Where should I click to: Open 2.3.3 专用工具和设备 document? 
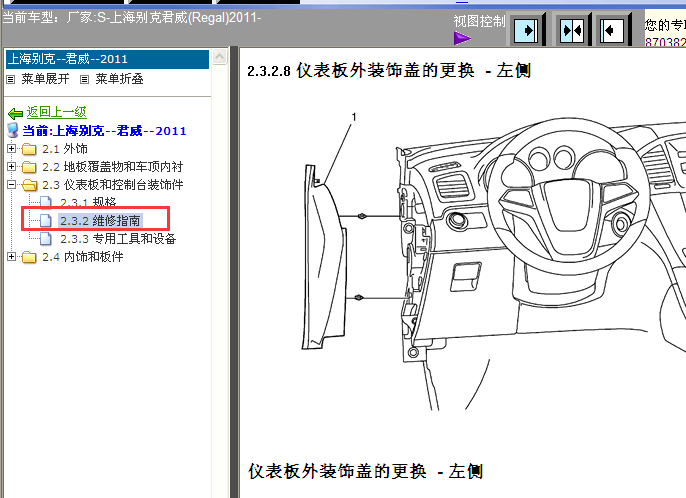click(118, 239)
